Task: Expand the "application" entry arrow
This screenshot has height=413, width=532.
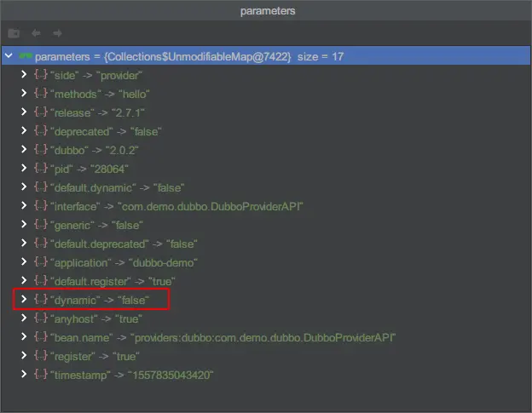Action: [x=24, y=262]
